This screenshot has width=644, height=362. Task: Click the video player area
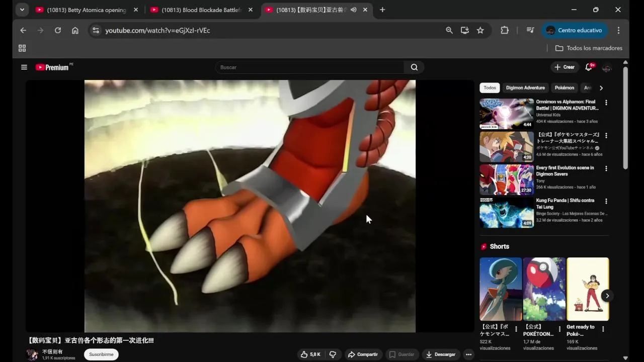tap(250, 206)
